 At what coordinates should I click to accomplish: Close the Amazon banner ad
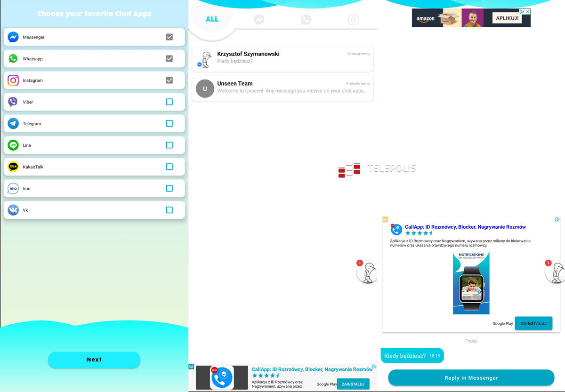pos(528,12)
